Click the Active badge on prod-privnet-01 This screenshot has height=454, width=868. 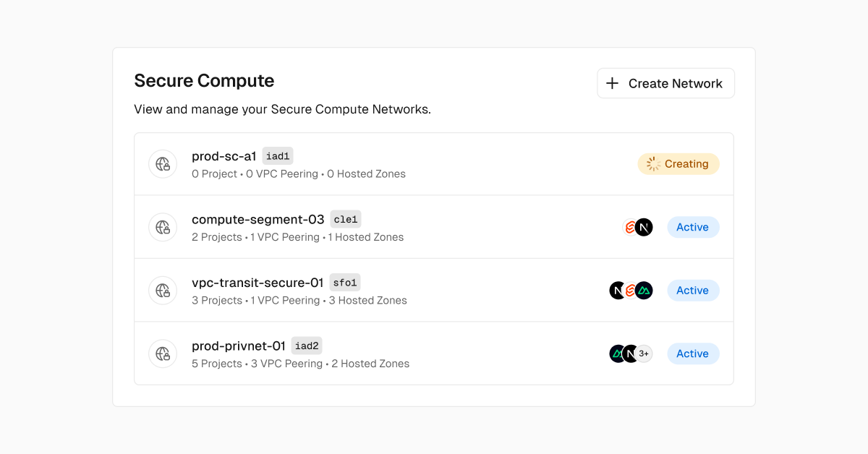692,354
